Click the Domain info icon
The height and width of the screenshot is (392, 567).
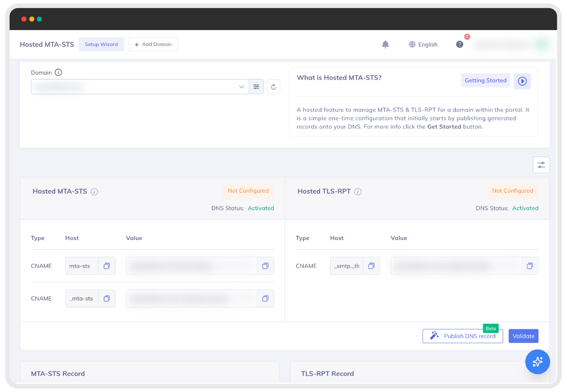pos(58,72)
